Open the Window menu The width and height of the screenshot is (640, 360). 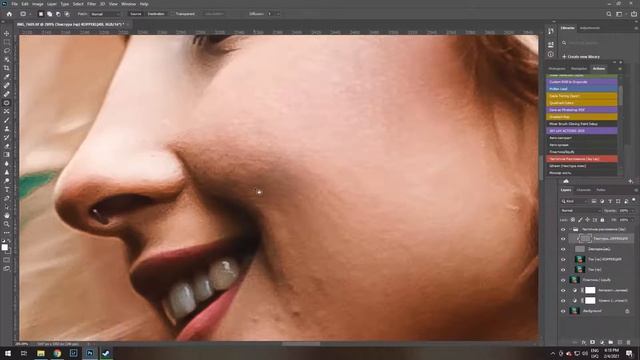click(129, 4)
